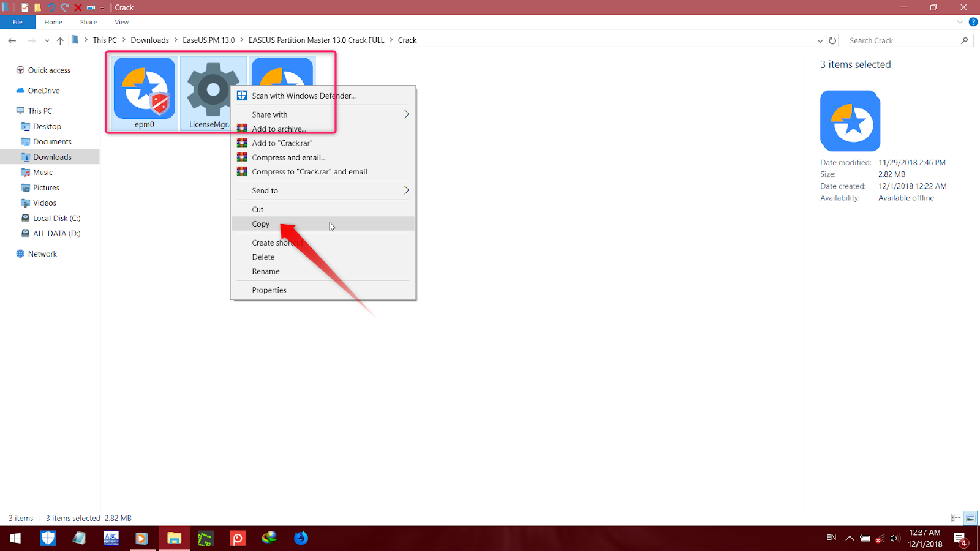This screenshot has width=980, height=551.
Task: Refresh the current folder
Action: pyautogui.click(x=832, y=40)
